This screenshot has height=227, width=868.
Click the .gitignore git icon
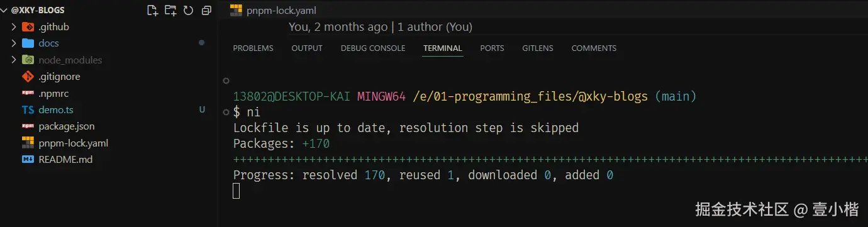[28, 77]
